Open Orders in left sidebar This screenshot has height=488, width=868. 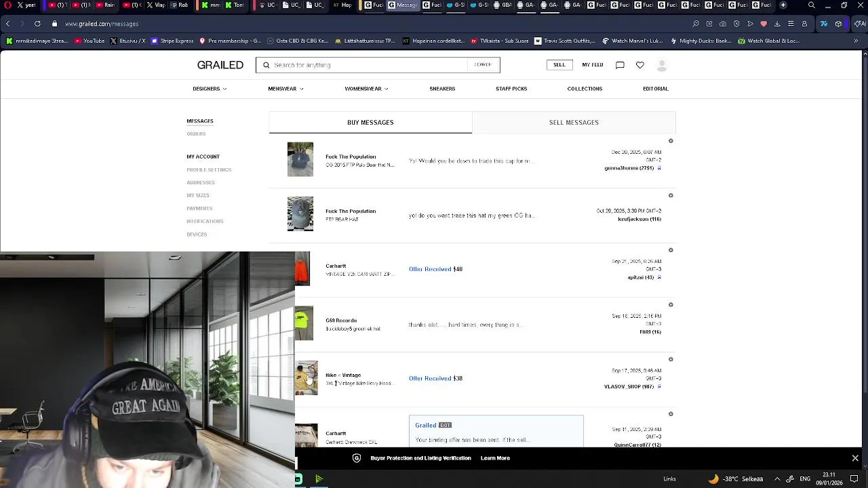[196, 134]
